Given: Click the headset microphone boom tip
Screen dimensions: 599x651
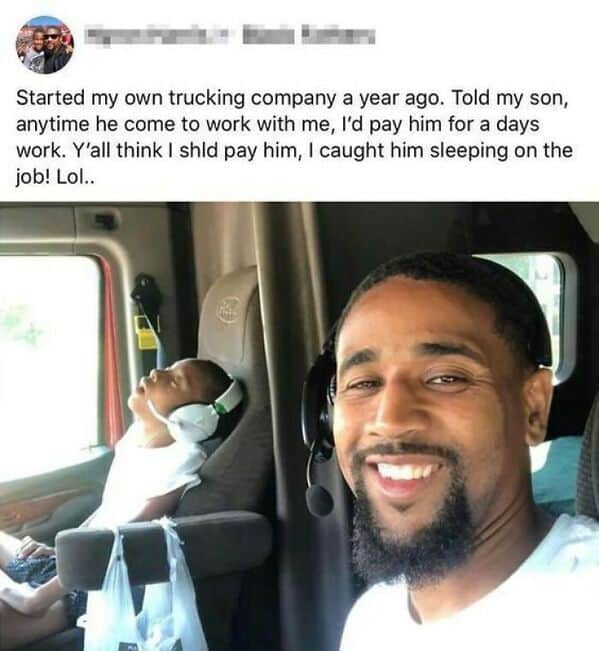Looking at the screenshot, I should click(318, 499).
